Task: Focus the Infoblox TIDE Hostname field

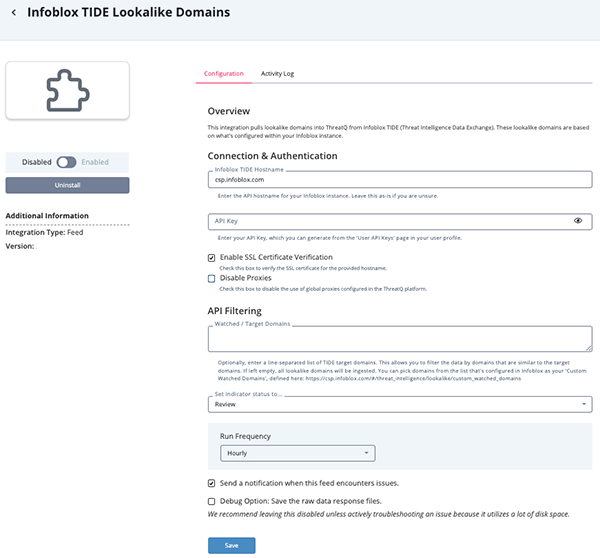Action: (x=400, y=179)
